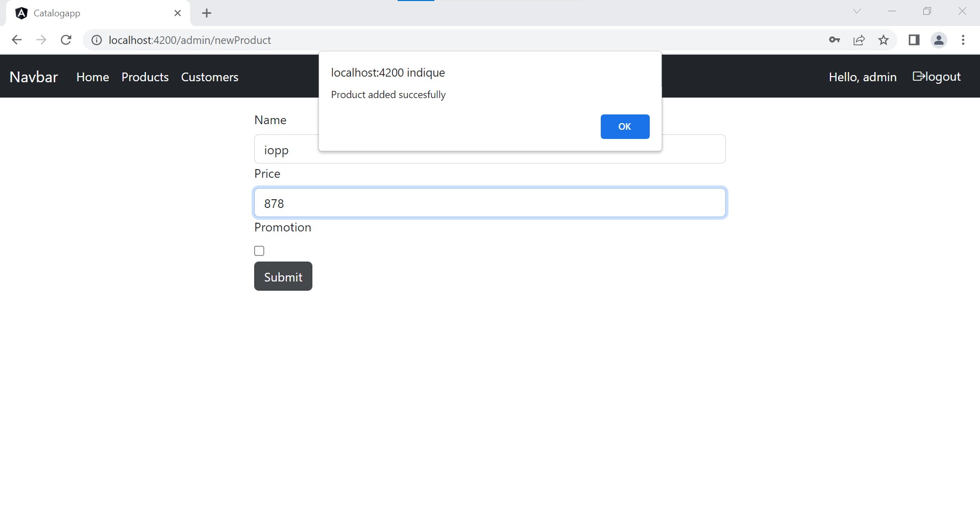The height and width of the screenshot is (517, 980).
Task: Open Customers in the navbar
Action: [210, 77]
